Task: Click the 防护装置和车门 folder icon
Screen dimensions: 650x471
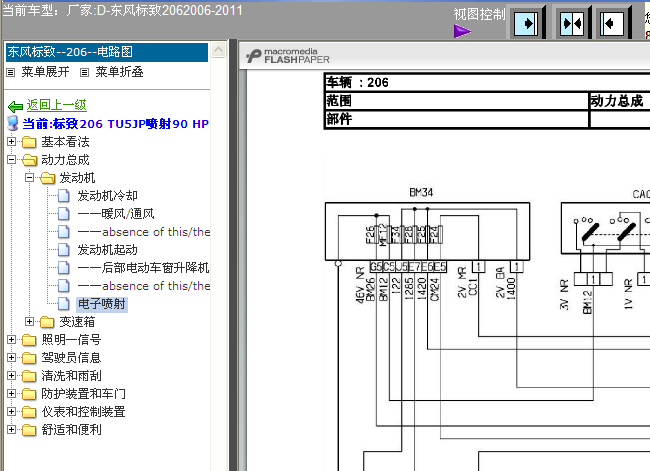Action: [x=29, y=394]
